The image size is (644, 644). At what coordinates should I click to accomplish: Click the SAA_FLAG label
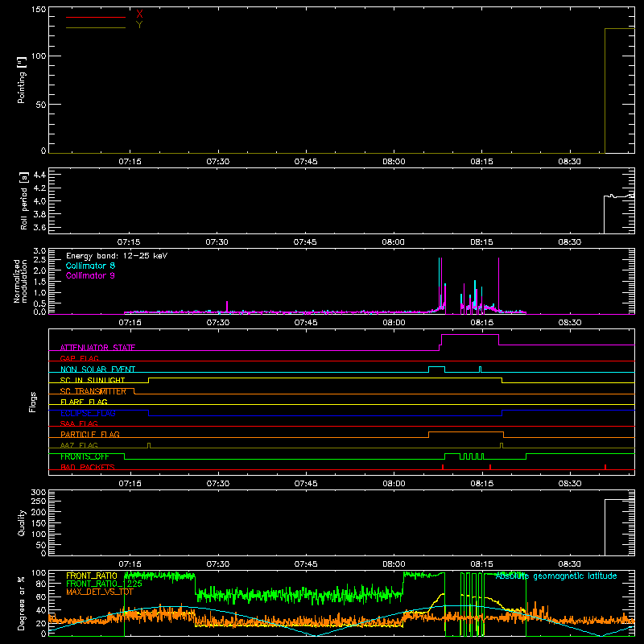(x=79, y=423)
